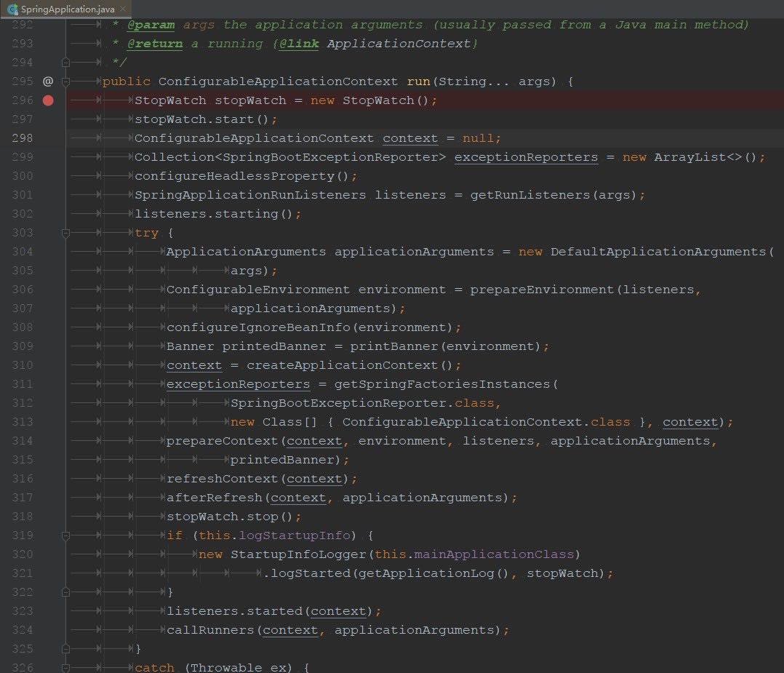The width and height of the screenshot is (784, 673).
Task: Click fold end marker on line 322
Action: (65, 592)
